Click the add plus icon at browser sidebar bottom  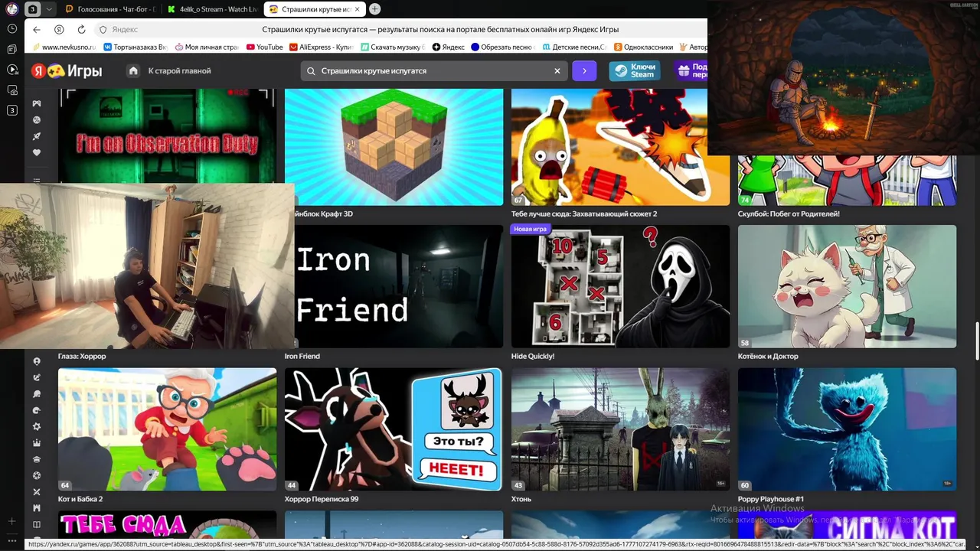(x=11, y=521)
